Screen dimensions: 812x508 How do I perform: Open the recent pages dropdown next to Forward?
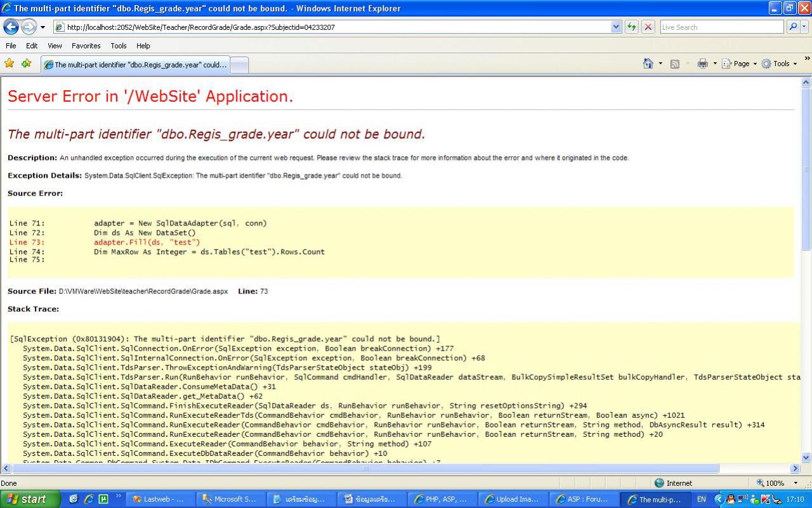pyautogui.click(x=43, y=27)
